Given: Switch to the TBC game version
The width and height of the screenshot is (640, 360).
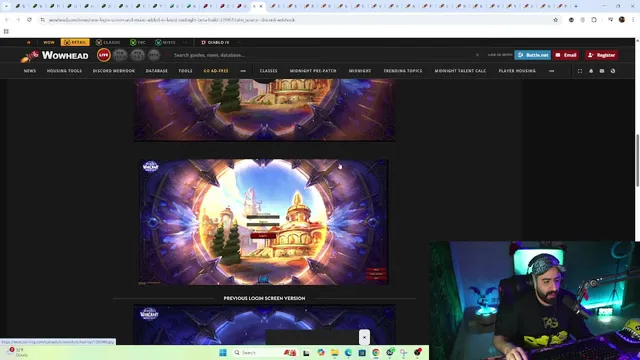Looking at the screenshot, I should tap(138, 42).
